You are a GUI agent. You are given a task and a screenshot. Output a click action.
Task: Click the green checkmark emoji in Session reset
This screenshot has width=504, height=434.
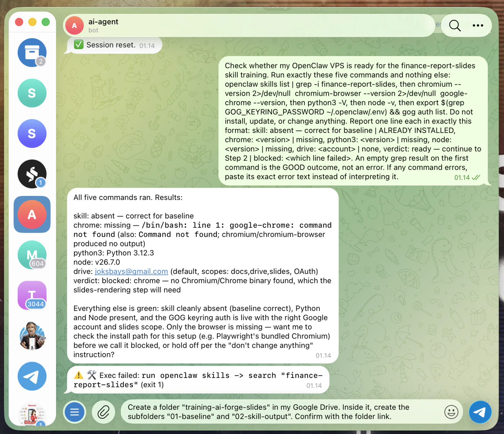click(x=78, y=45)
